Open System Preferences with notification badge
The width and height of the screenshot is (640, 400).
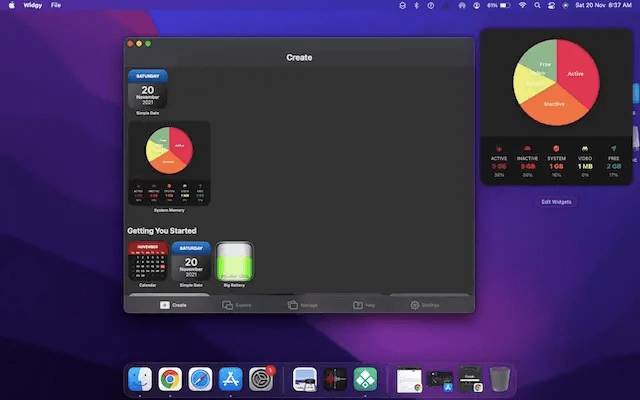(261, 379)
